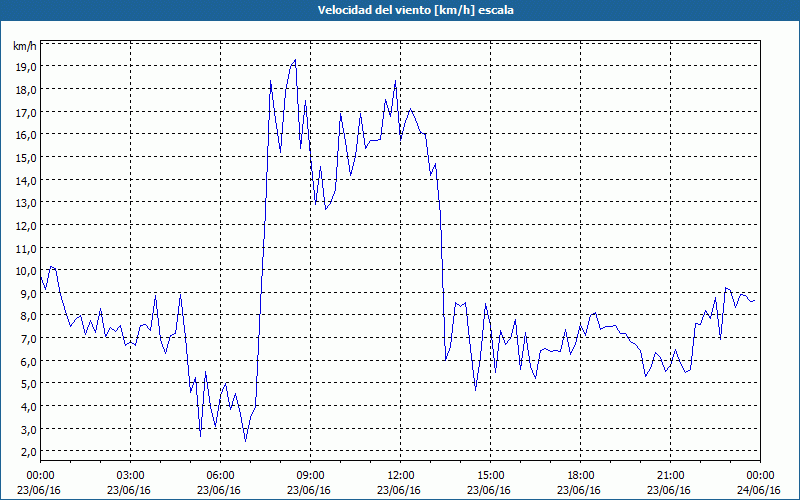Click the '00:00' time label above 23/06/16
The width and height of the screenshot is (800, 500).
(40, 476)
